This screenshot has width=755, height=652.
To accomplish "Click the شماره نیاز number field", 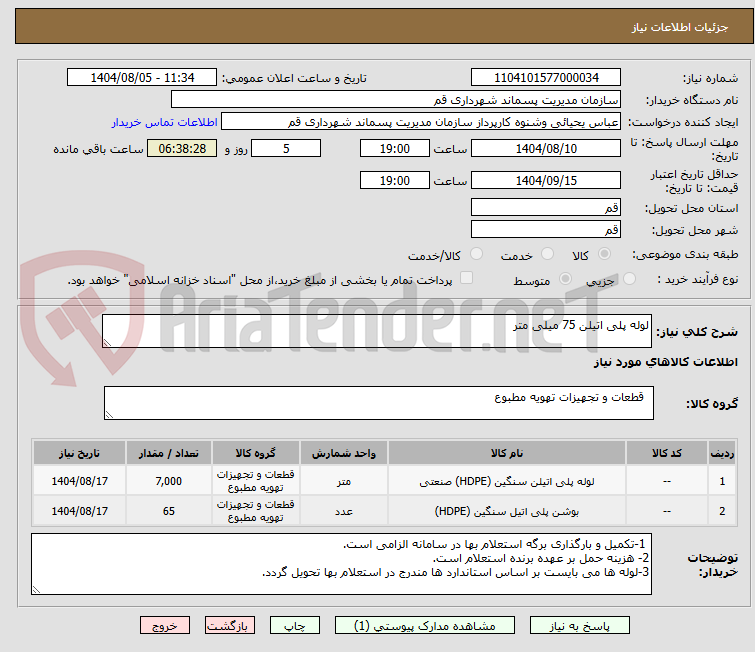I will [x=546, y=78].
